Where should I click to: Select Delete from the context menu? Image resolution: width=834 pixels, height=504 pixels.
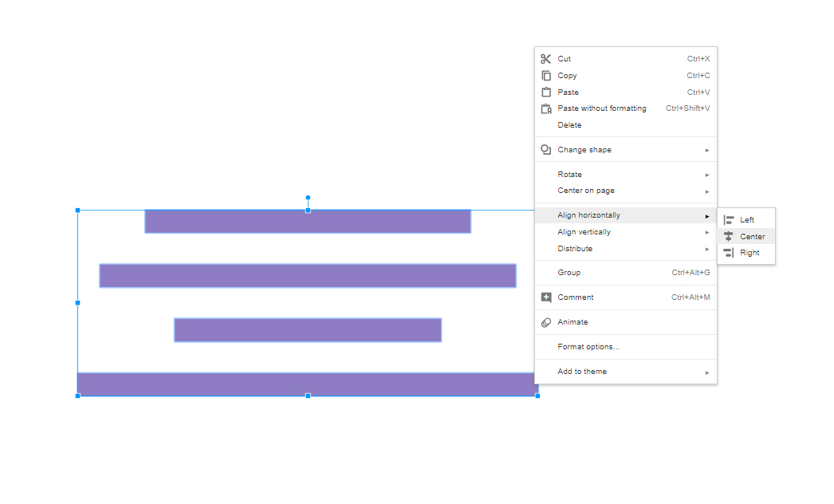[570, 125]
